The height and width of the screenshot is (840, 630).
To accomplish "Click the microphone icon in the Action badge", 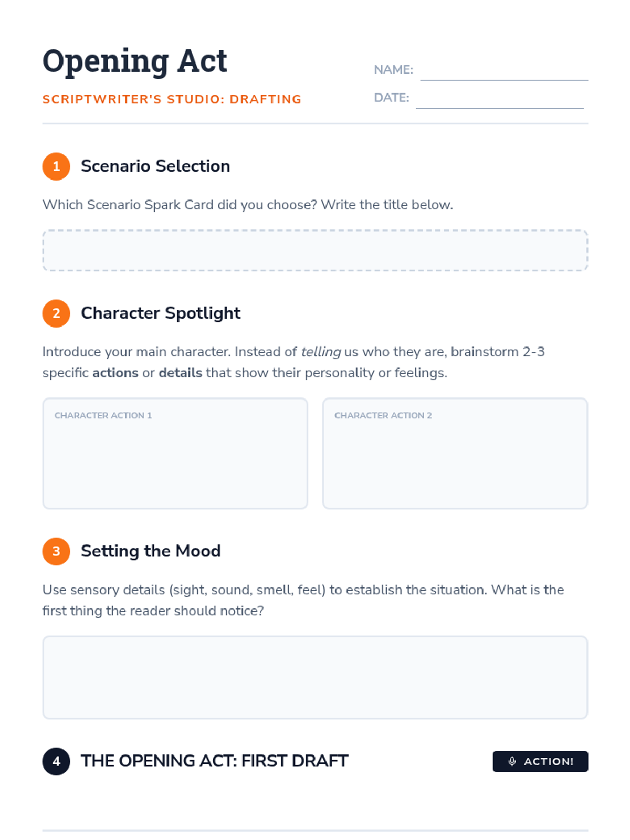I will [512, 761].
